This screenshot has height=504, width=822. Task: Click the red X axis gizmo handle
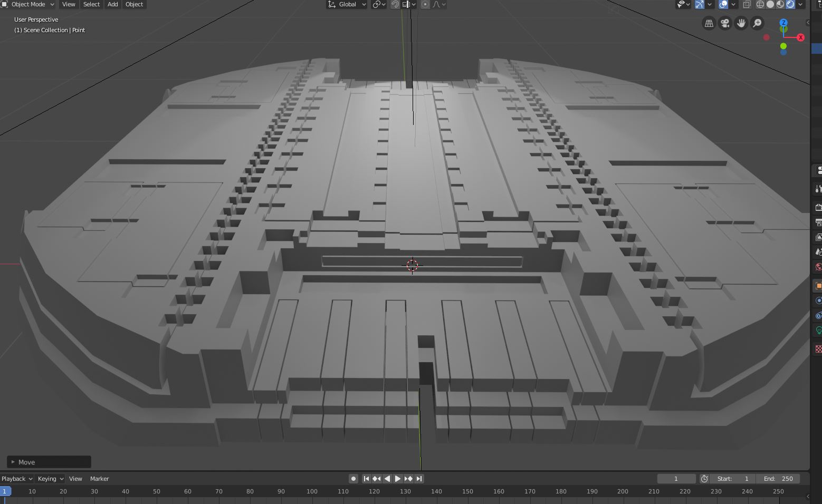click(800, 37)
